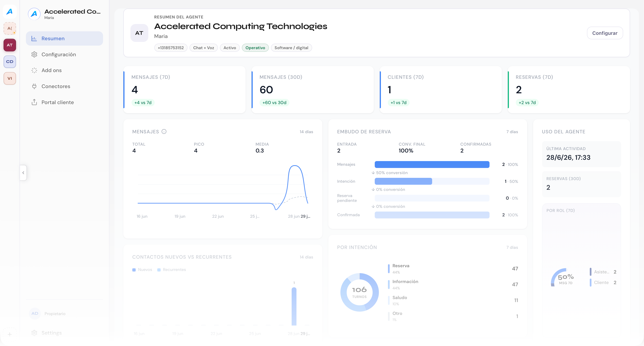
Task: Open the dashed A( workspace icon
Action: tap(10, 28)
